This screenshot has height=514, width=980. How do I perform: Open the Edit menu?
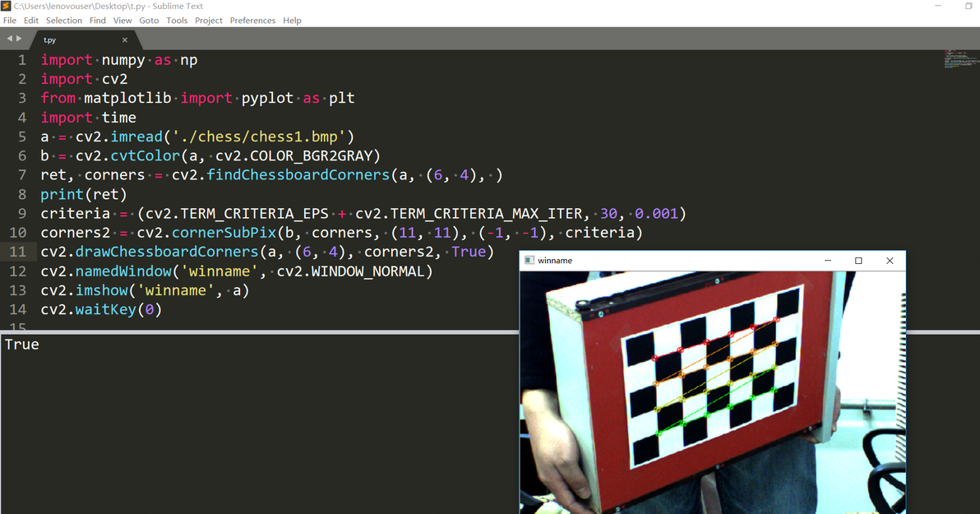31,21
